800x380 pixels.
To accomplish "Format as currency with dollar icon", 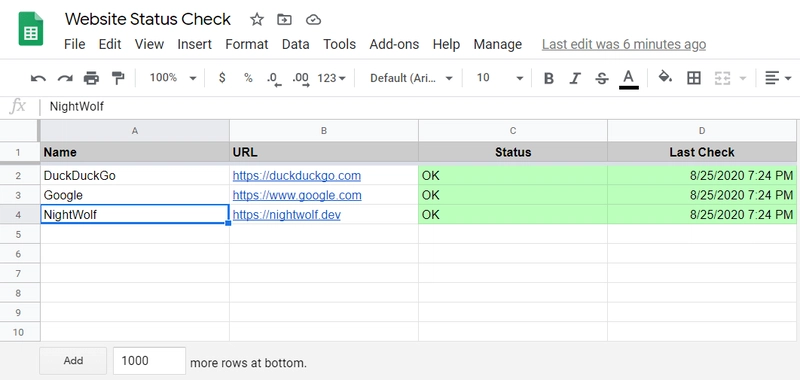I will (222, 78).
